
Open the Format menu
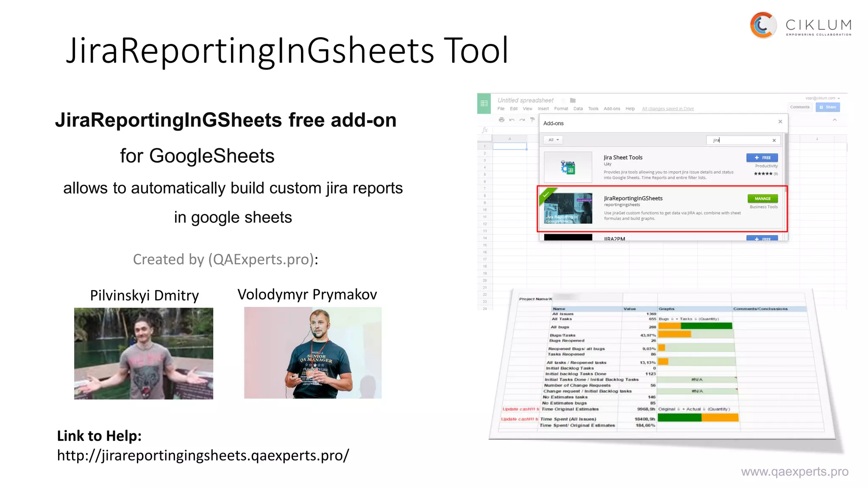(x=561, y=109)
